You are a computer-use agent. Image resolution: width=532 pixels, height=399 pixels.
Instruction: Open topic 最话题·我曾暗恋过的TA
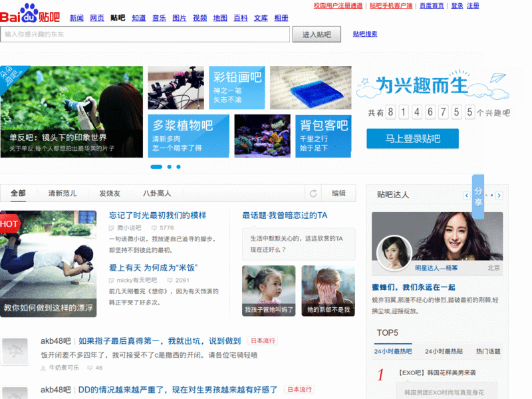[x=285, y=215]
